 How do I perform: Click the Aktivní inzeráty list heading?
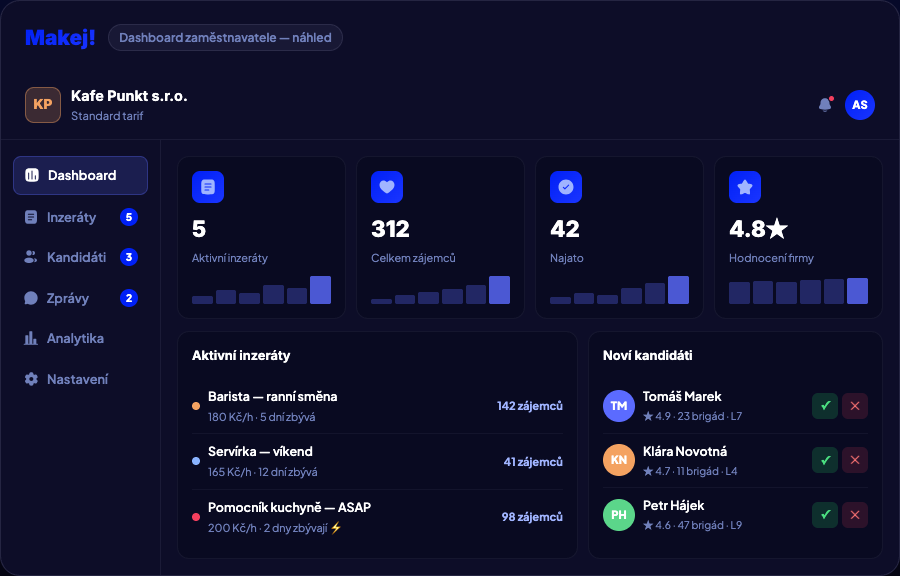[x=241, y=356]
